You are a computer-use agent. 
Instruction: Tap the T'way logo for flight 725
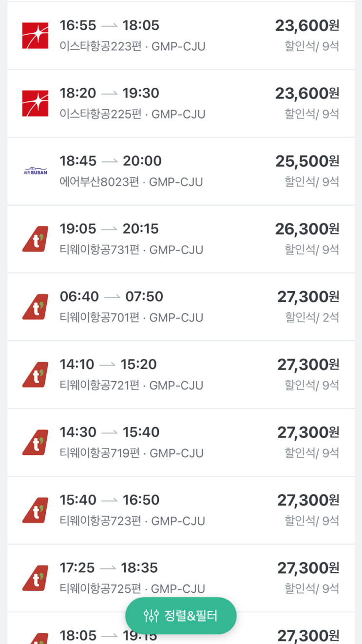pyautogui.click(x=35, y=578)
